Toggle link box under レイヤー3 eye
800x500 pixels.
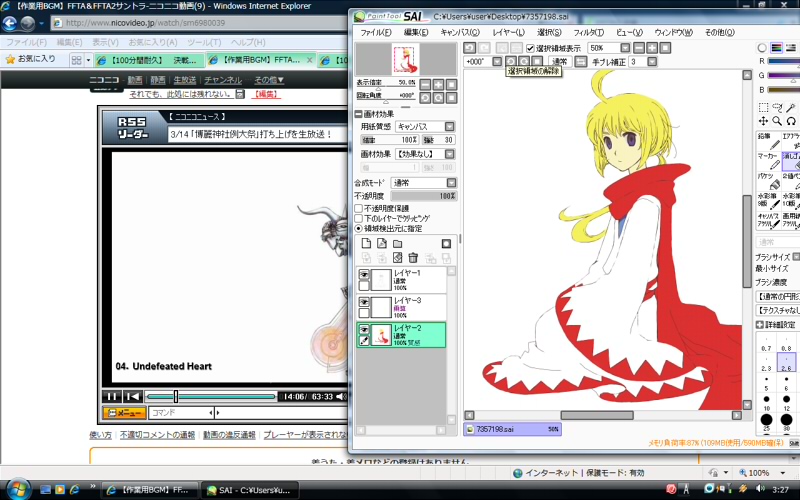tap(364, 313)
